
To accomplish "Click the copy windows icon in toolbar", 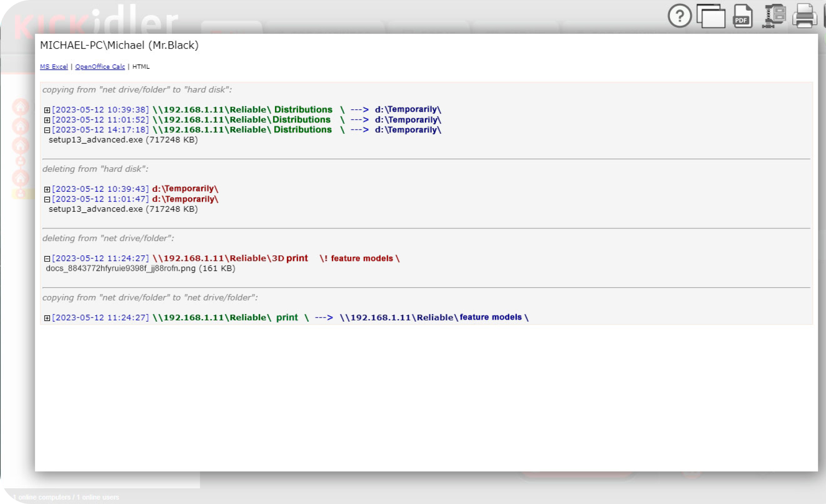I will point(711,16).
